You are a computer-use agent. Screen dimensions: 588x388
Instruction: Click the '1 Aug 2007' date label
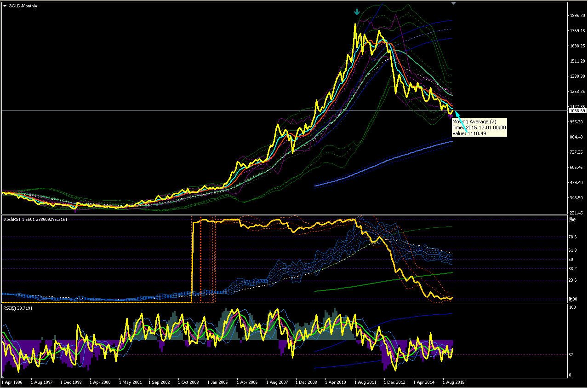(x=278, y=382)
